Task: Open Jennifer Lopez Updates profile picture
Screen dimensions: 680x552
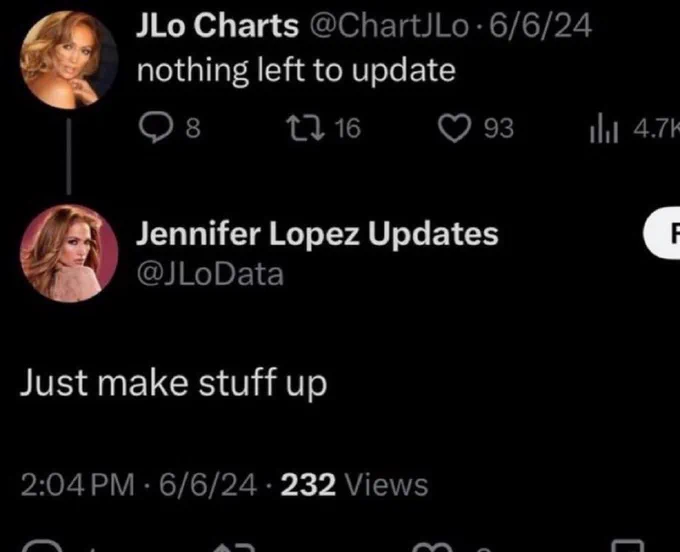Action: [69, 254]
